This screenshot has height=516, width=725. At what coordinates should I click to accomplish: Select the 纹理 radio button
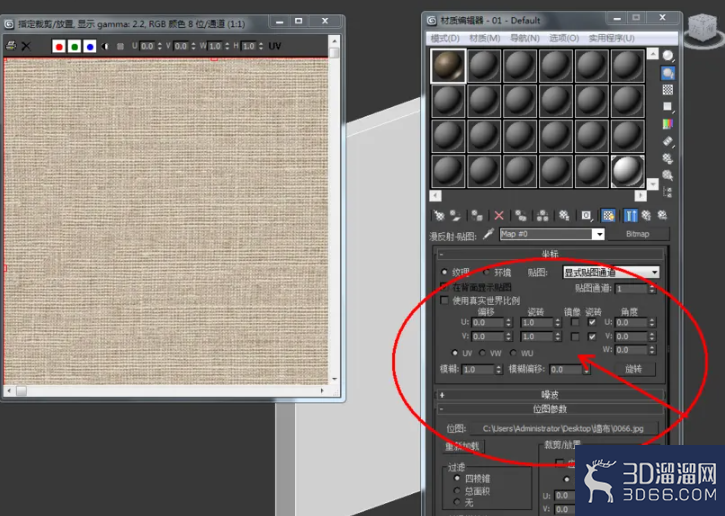point(444,272)
